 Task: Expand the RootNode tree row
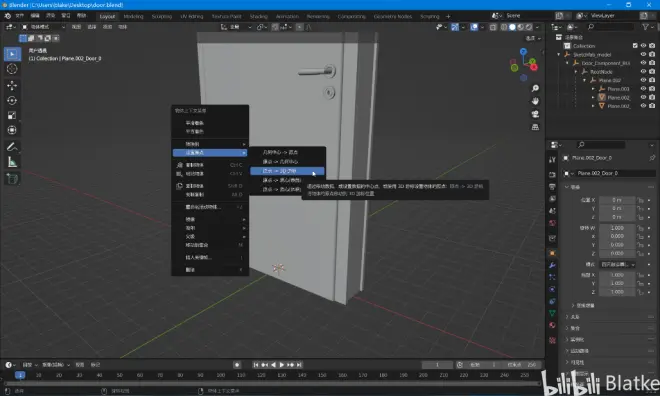click(576, 72)
